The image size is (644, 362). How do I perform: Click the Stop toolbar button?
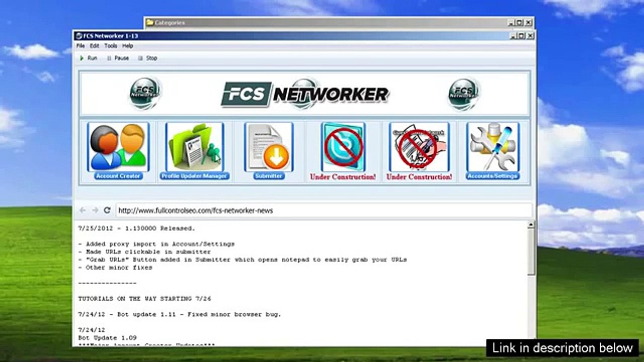tap(147, 58)
